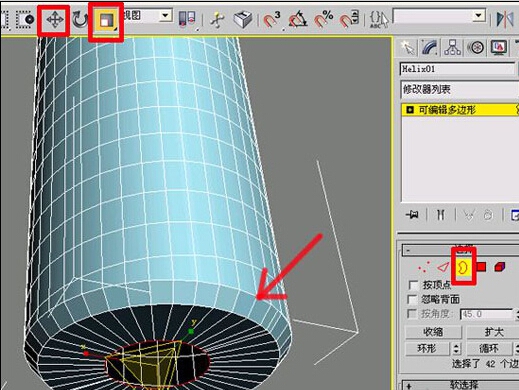
Task: Click the Use Pivot Point Center icon
Action: (x=187, y=19)
